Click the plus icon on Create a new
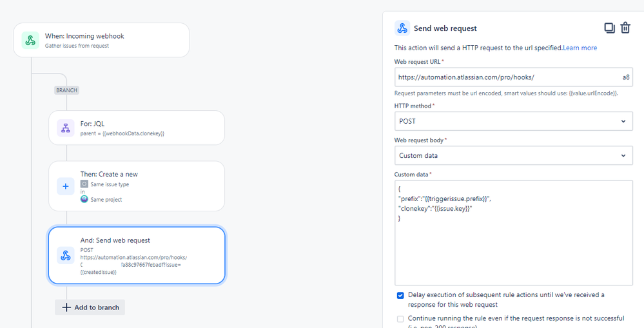 [x=66, y=186]
